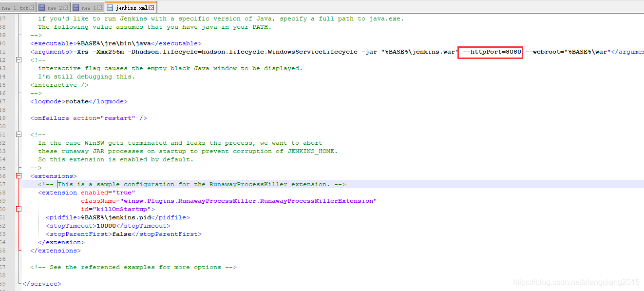
Task: Click "So this extension is enabled by default."
Action: [x=116, y=159]
